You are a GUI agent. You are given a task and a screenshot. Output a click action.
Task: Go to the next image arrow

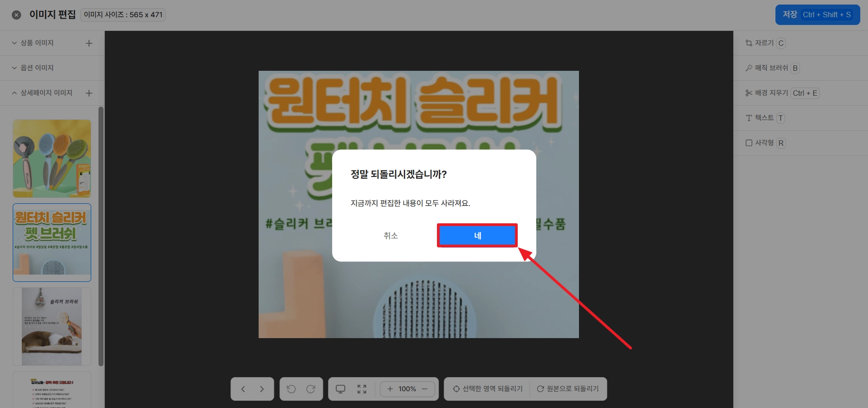262,389
